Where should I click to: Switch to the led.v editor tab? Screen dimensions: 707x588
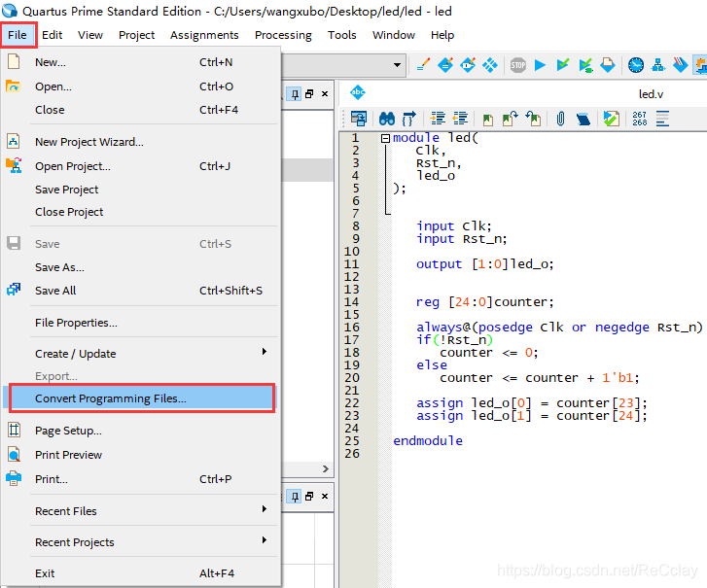pos(651,94)
